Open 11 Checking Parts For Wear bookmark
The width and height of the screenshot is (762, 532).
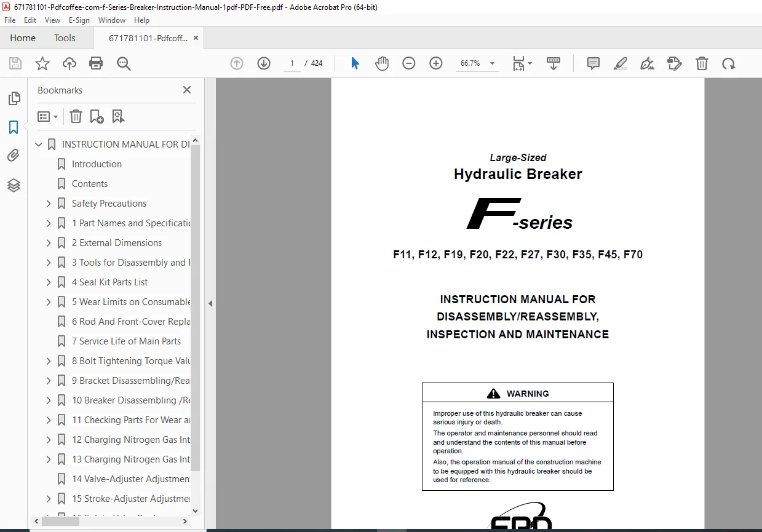pos(131,420)
